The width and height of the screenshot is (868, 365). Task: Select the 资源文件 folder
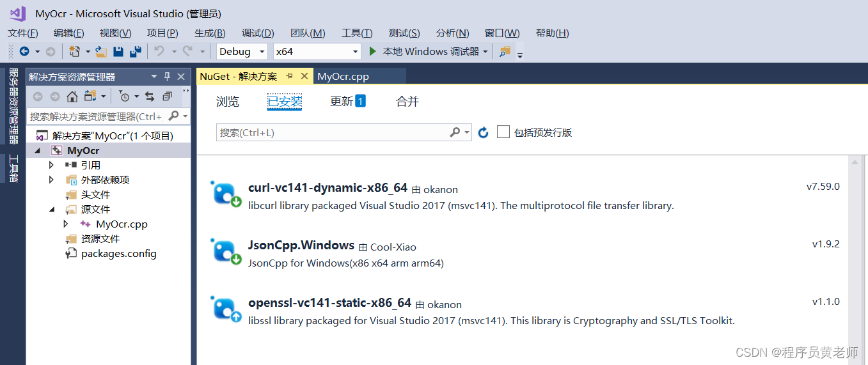100,238
